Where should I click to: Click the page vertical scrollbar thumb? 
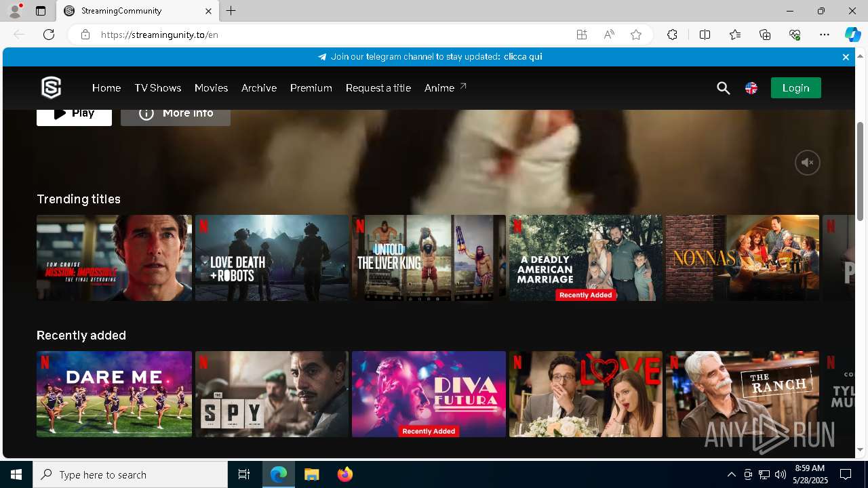(x=861, y=171)
